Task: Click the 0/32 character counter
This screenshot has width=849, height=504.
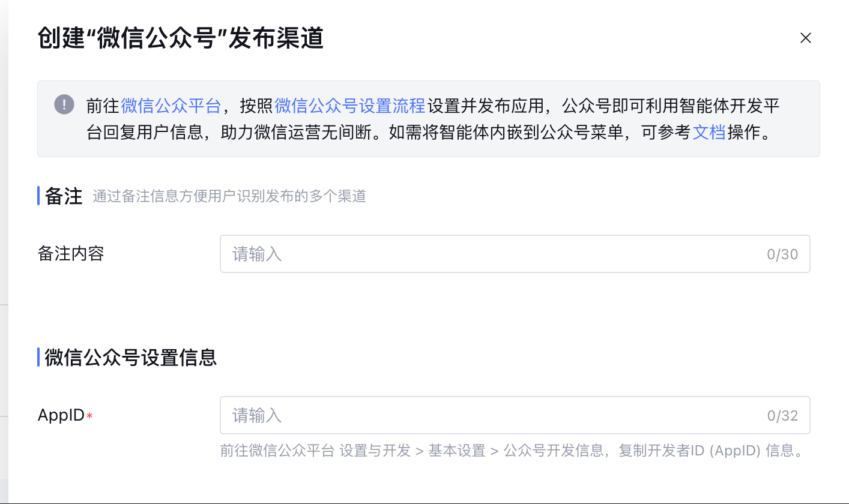Action: point(782,416)
